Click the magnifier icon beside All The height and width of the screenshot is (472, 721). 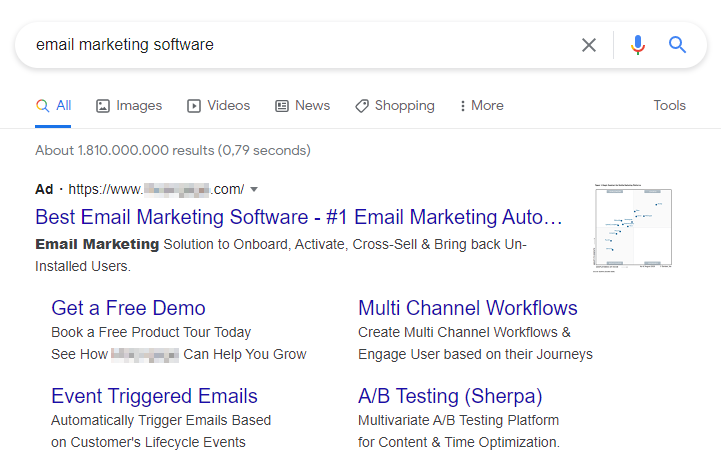click(x=42, y=106)
